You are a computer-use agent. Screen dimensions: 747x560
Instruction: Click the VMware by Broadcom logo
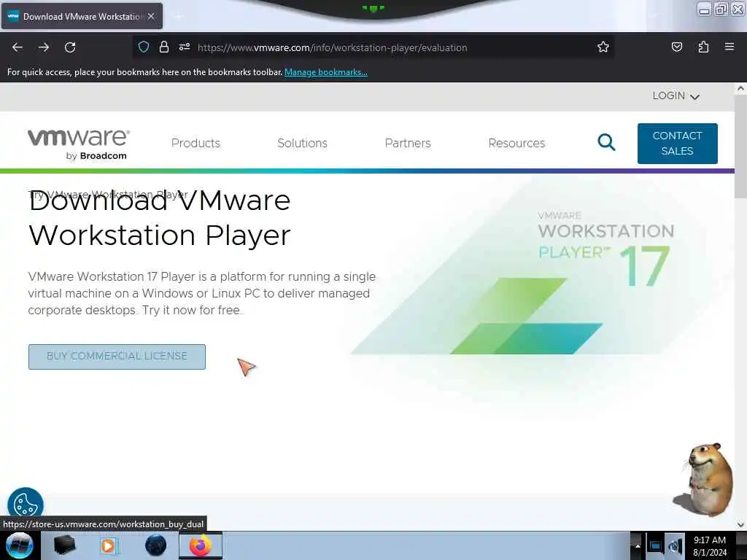click(79, 144)
